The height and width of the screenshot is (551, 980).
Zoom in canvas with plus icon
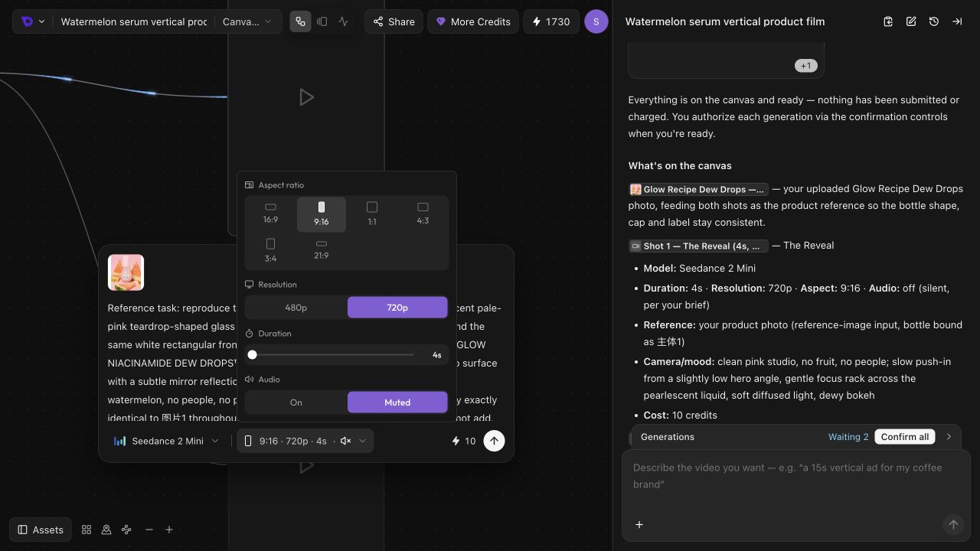[x=169, y=530]
